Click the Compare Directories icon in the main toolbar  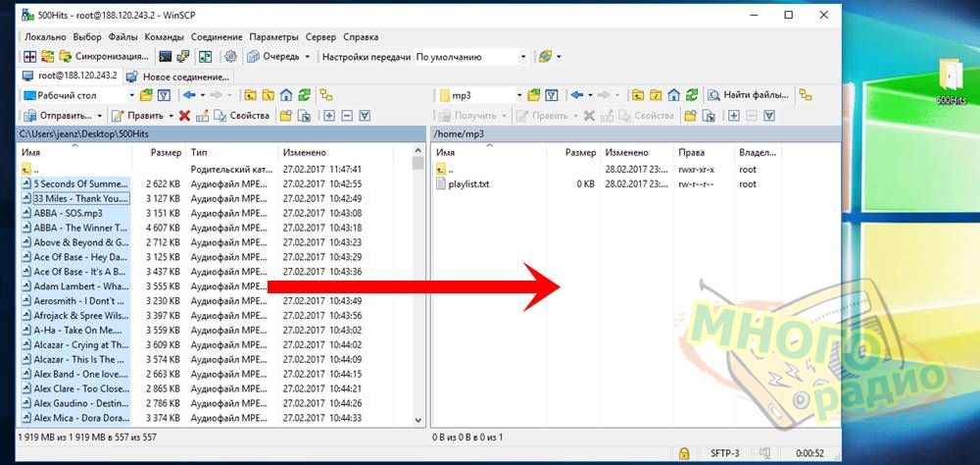[30, 57]
